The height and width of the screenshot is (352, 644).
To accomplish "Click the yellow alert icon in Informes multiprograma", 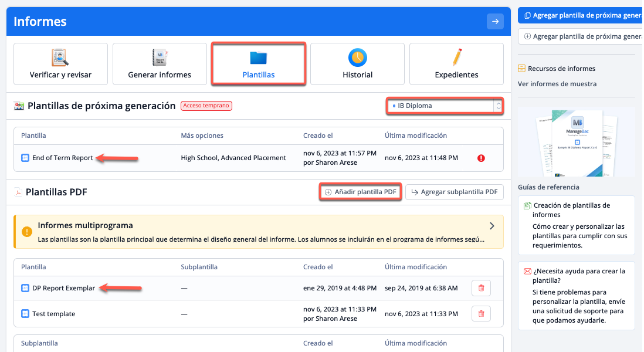I will pyautogui.click(x=27, y=231).
